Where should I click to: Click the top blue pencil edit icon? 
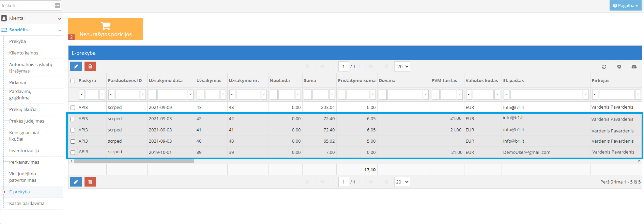coord(76,66)
